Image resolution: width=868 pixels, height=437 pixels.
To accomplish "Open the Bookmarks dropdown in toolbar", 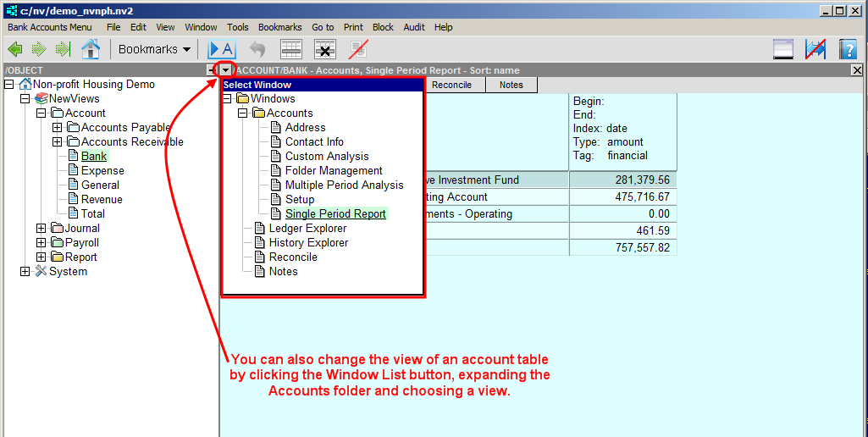I will 154,49.
